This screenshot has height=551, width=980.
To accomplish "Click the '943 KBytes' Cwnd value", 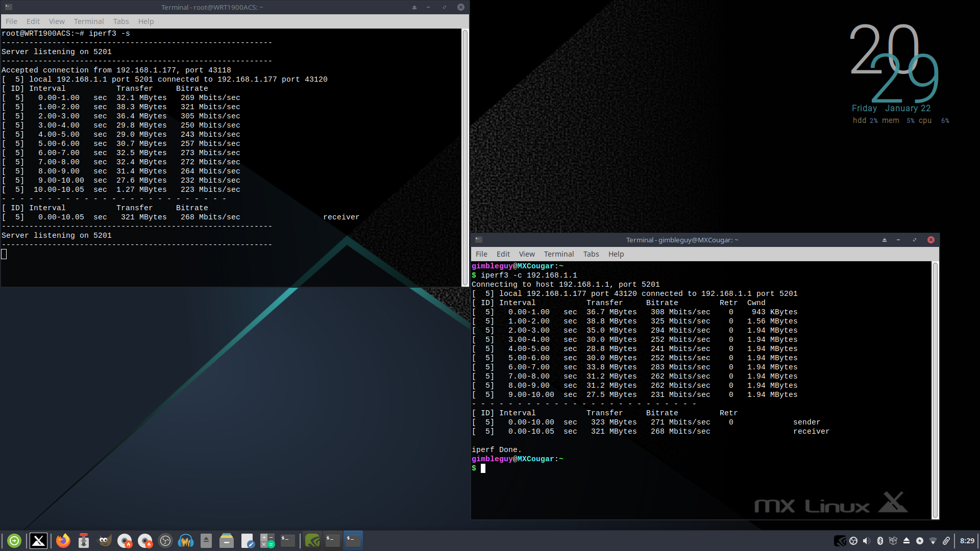I will pyautogui.click(x=774, y=312).
